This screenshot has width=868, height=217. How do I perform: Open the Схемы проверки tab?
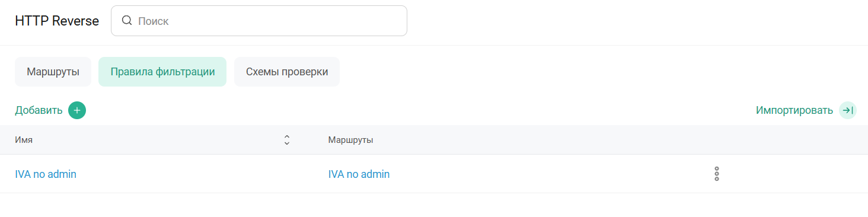click(x=287, y=72)
